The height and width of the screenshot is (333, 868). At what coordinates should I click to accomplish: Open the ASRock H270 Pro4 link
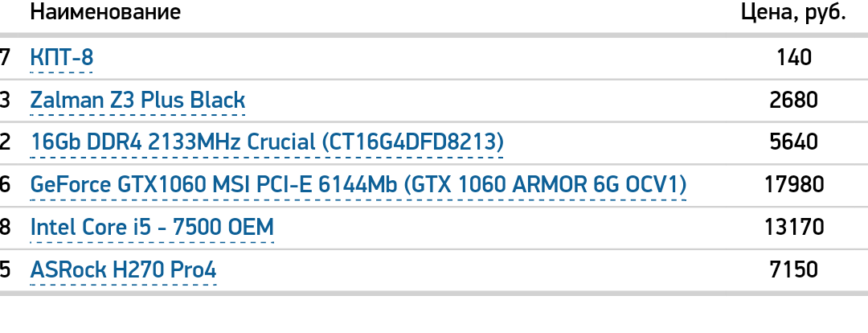(123, 269)
